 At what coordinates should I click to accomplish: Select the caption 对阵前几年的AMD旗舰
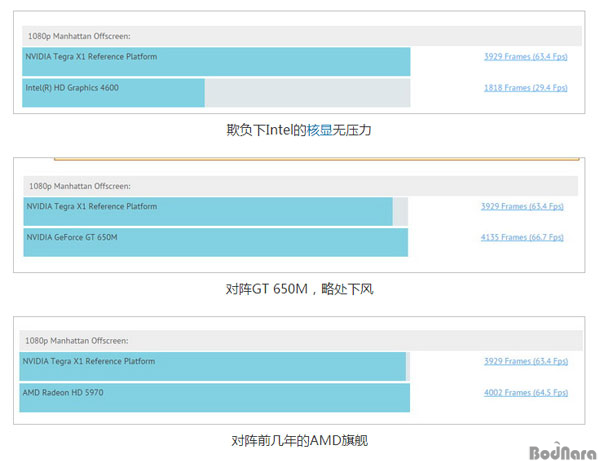pyautogui.click(x=300, y=440)
